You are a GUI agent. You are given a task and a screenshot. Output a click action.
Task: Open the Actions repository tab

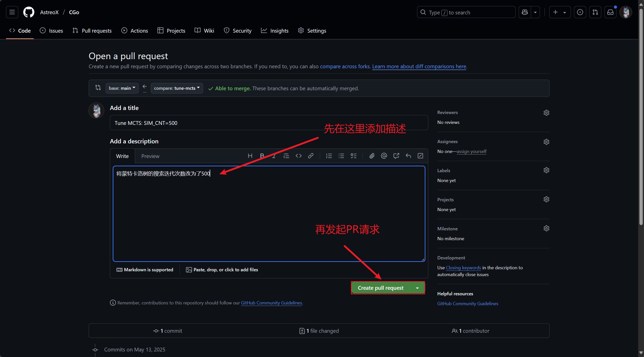pos(135,31)
